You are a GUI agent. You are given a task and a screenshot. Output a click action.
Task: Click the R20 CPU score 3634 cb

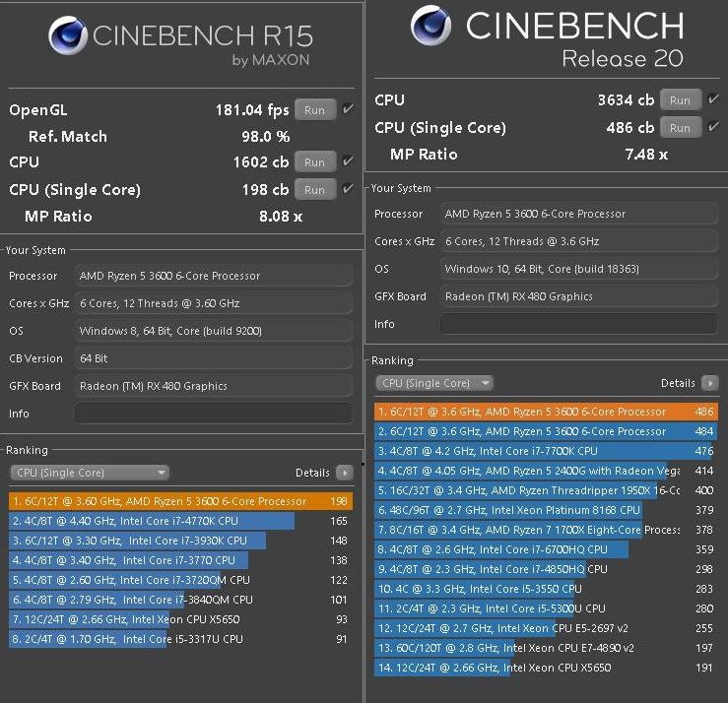click(x=626, y=99)
